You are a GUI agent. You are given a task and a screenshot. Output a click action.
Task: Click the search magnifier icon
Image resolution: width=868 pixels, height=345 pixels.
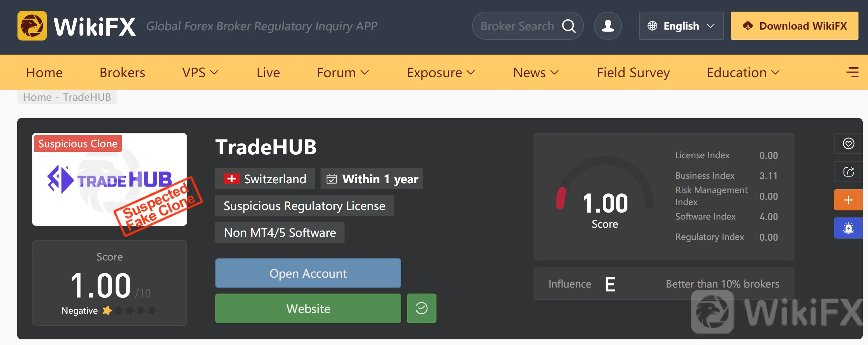(x=569, y=26)
